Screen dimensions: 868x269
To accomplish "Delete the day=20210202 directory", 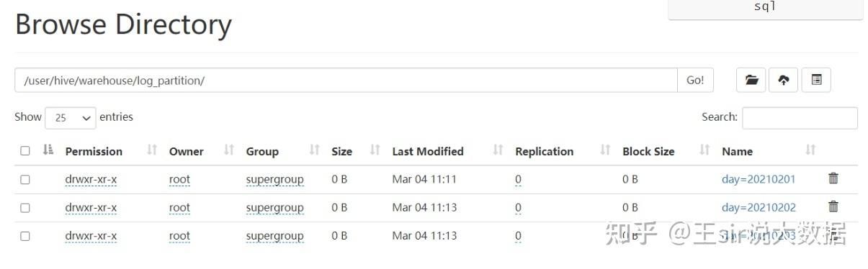I will pyautogui.click(x=833, y=206).
